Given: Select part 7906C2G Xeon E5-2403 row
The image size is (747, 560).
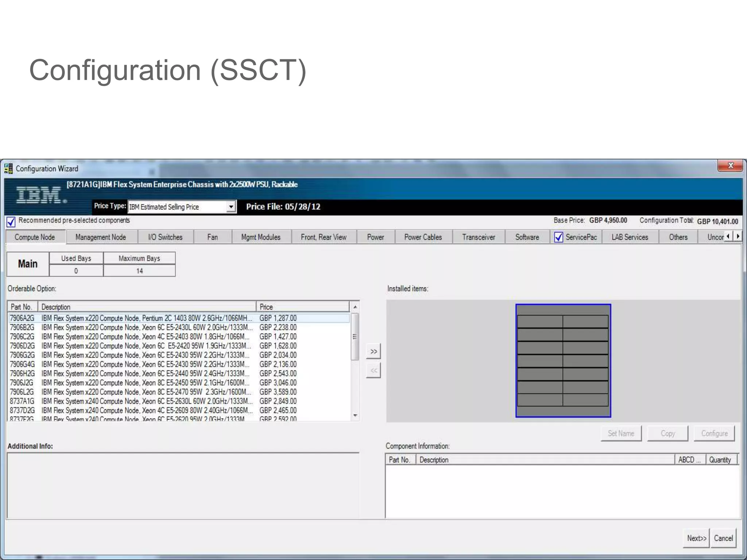Looking at the screenshot, I should coord(179,337).
